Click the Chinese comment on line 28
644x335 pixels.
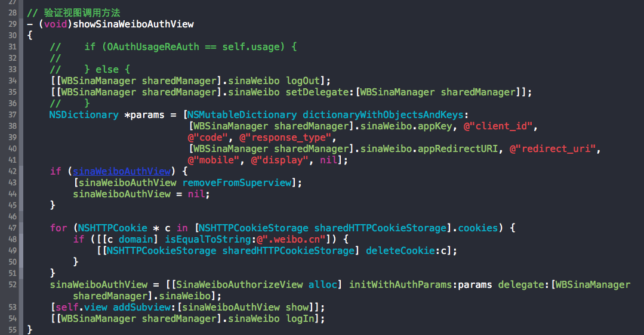(73, 13)
